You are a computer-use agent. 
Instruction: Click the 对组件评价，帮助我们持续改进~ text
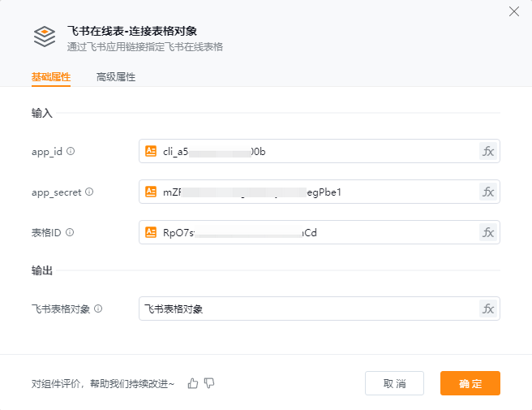pos(103,384)
